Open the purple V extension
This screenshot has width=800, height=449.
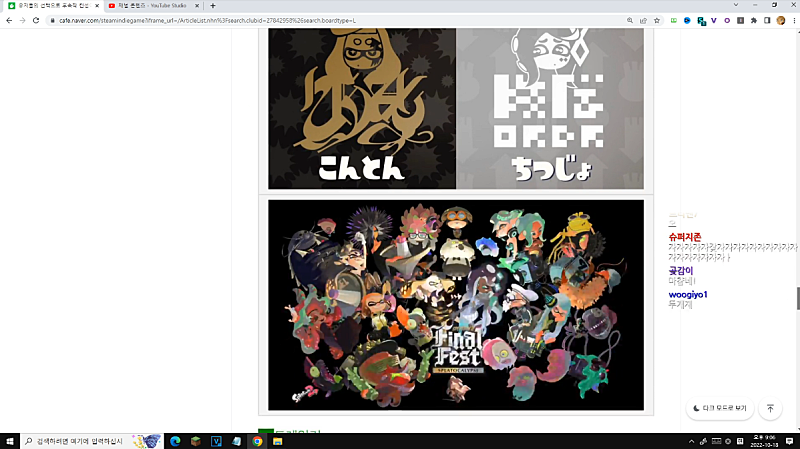pos(714,20)
